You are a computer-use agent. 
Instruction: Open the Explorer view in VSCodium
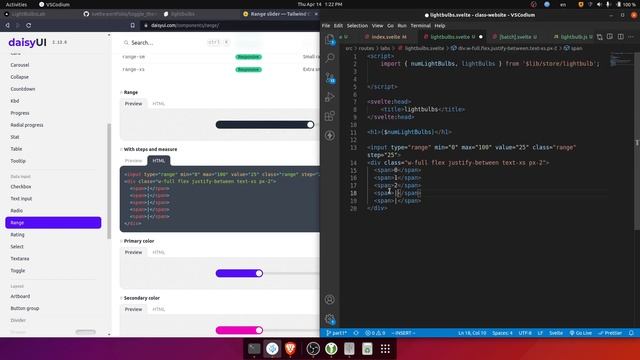[x=330, y=39]
